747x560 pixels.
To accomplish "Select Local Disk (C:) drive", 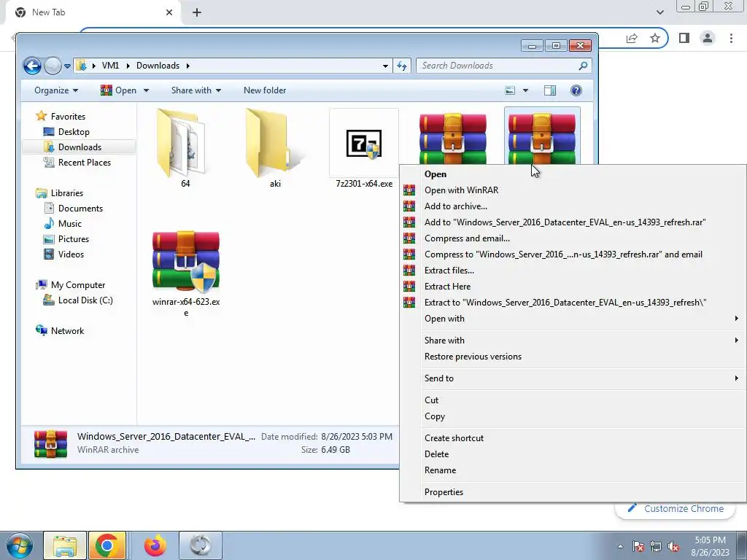I will (x=78, y=300).
